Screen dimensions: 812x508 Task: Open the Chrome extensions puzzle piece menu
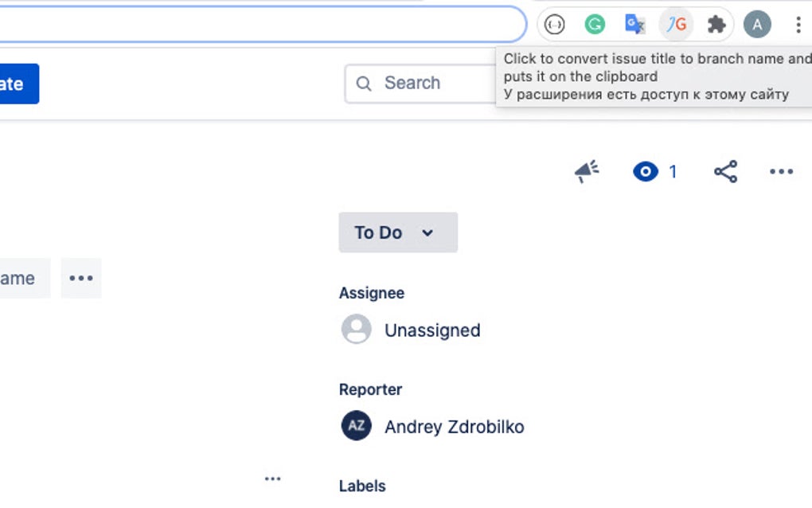tap(716, 24)
